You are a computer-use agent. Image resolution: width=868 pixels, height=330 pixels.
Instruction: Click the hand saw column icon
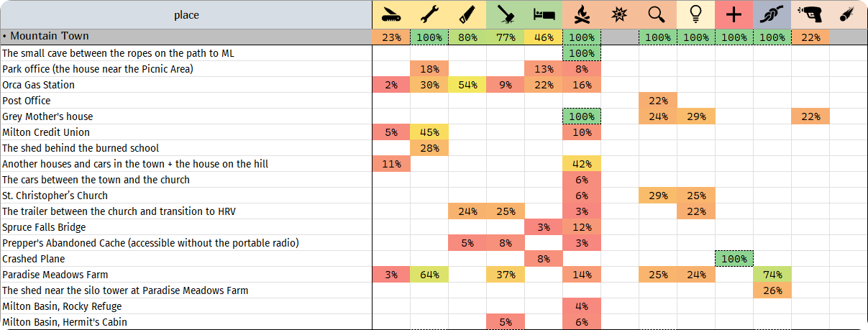(467, 14)
